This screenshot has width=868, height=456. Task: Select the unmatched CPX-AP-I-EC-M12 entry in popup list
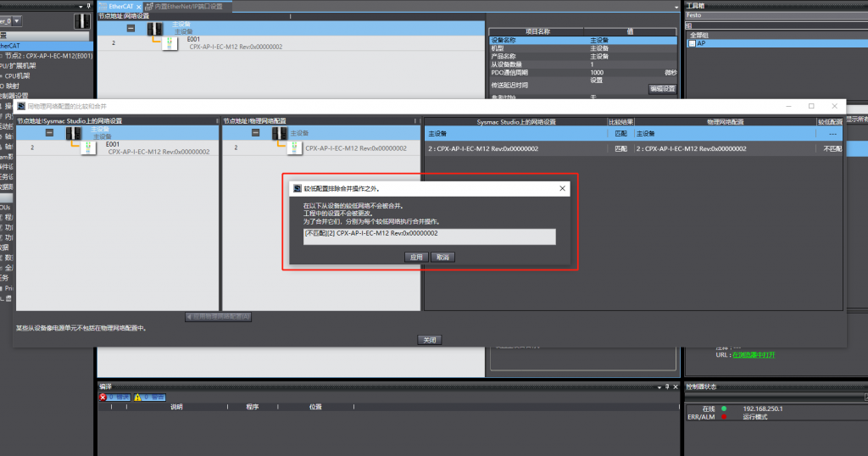point(430,236)
